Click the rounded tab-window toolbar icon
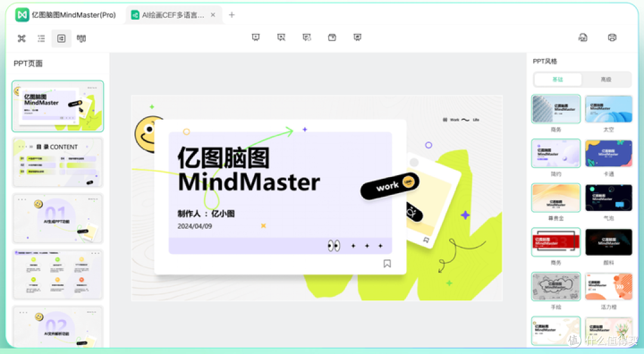Image resolution: width=644 pixels, height=354 pixels. tap(332, 38)
